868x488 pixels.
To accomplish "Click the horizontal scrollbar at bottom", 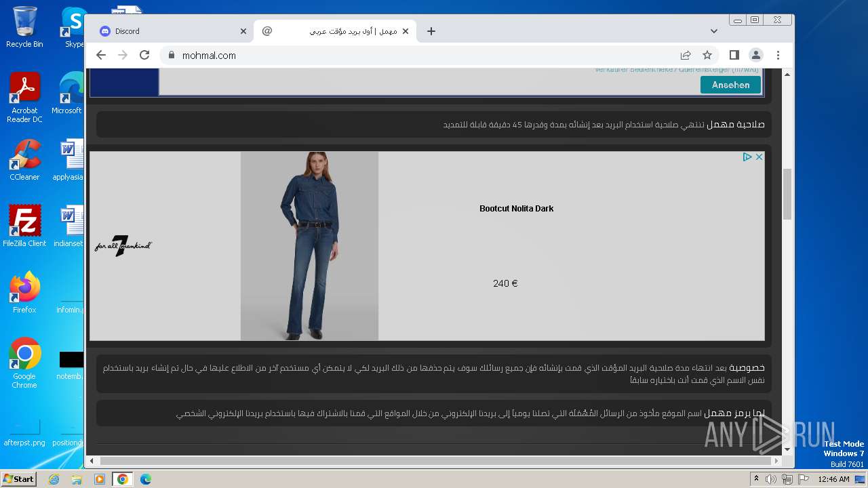I will tap(434, 461).
